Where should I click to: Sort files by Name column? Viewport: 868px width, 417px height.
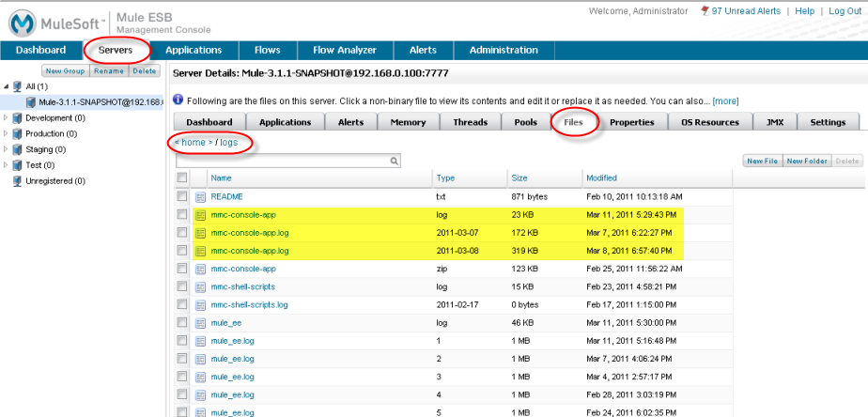pos(221,178)
